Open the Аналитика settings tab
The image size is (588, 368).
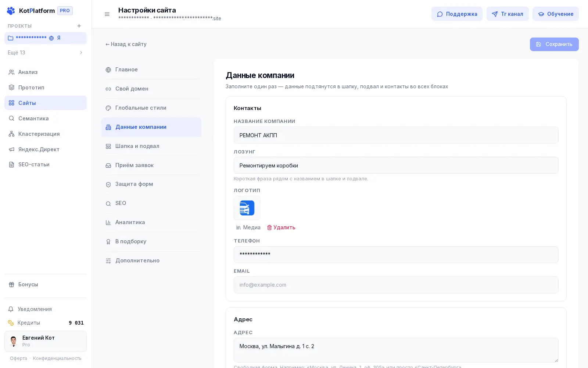click(151, 222)
